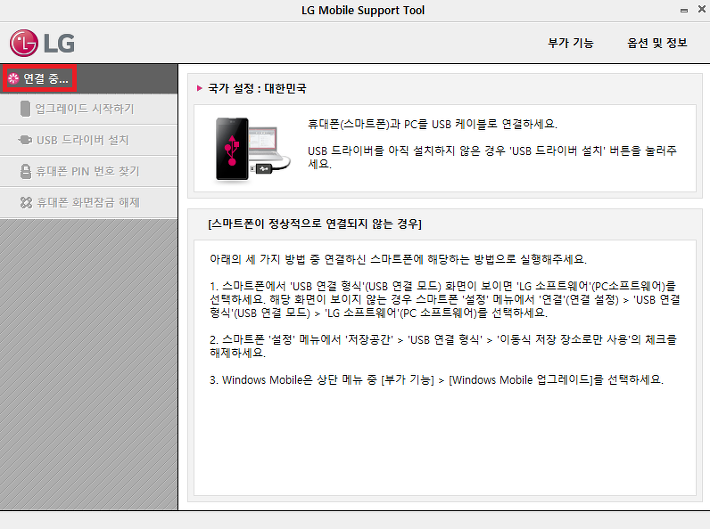The image size is (710, 529).
Task: Click the LG logo
Action: click(42, 43)
